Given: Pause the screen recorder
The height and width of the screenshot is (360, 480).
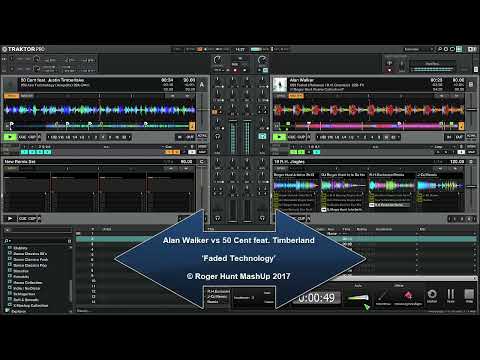Looking at the screenshot, I should [x=450, y=295].
